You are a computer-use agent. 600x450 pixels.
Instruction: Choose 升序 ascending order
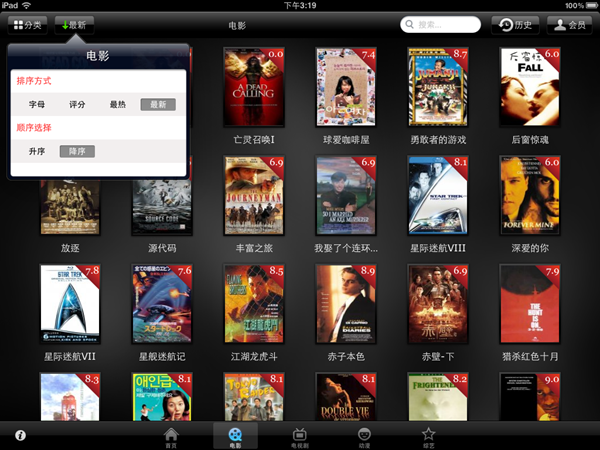click(x=37, y=152)
